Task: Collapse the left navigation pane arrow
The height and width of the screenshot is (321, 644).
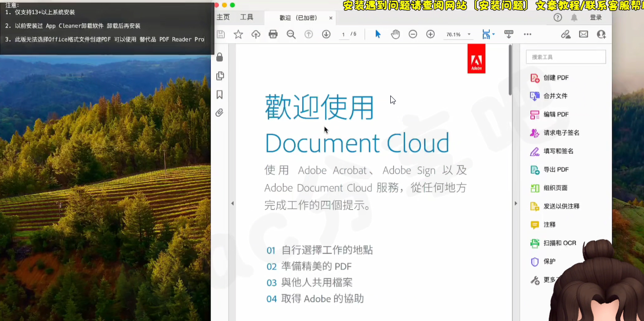Action: point(232,204)
